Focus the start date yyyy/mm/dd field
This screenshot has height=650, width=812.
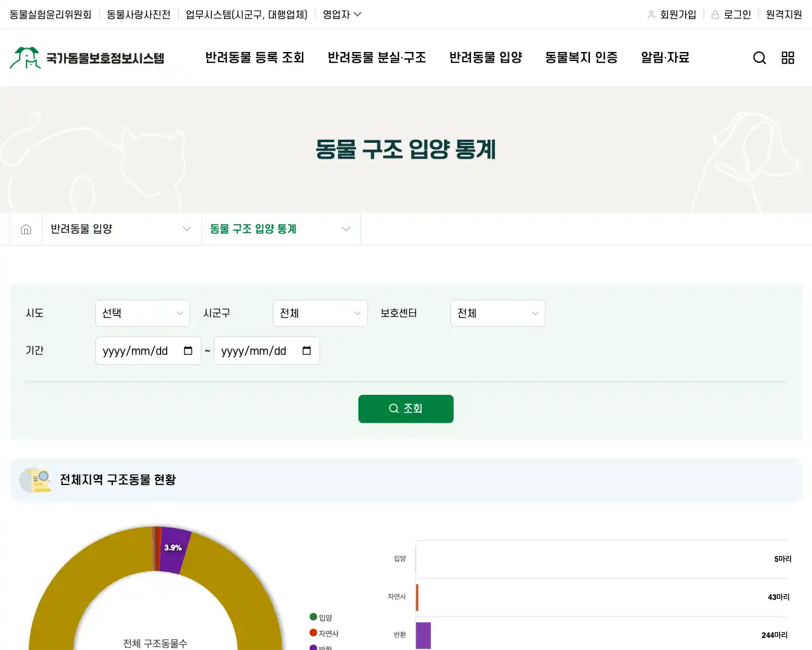coord(148,351)
